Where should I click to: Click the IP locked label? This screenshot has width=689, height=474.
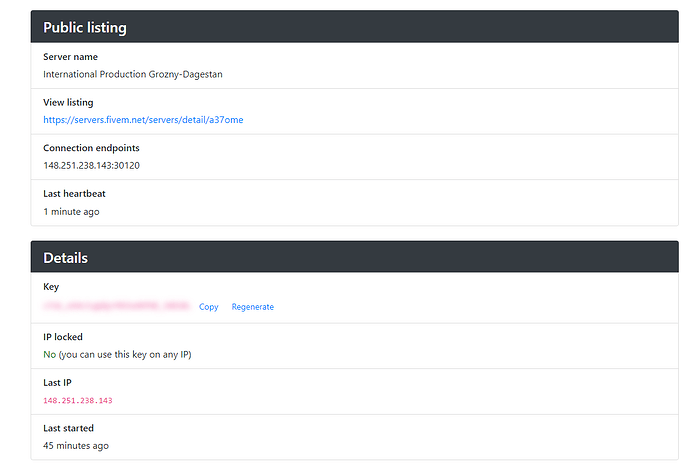click(63, 337)
